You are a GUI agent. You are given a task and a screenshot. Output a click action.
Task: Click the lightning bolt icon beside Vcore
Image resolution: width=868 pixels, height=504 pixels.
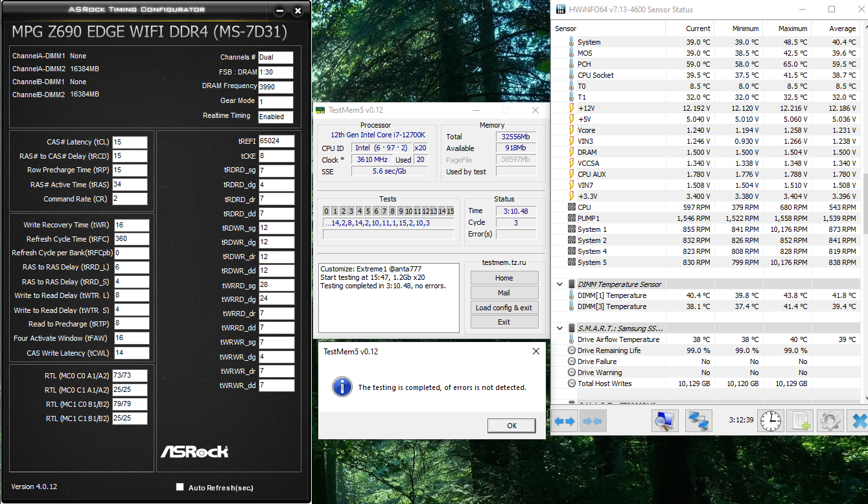(x=571, y=130)
